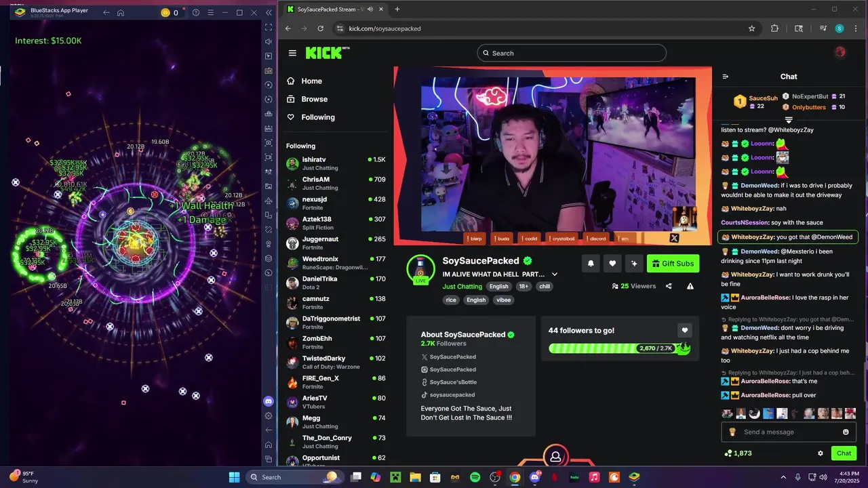The width and height of the screenshot is (868, 488).
Task: Go to Home in the Kick sidebar
Action: pos(304,81)
